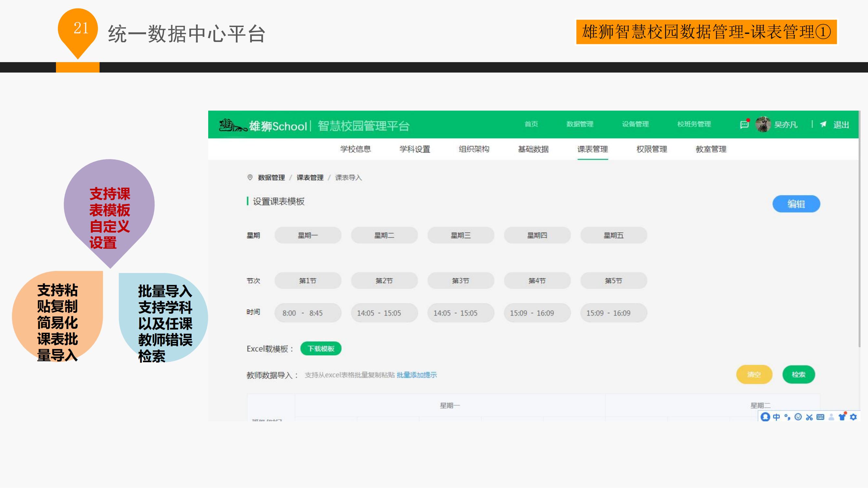
Task: Switch to the 教室管理 tab
Action: pos(711,149)
